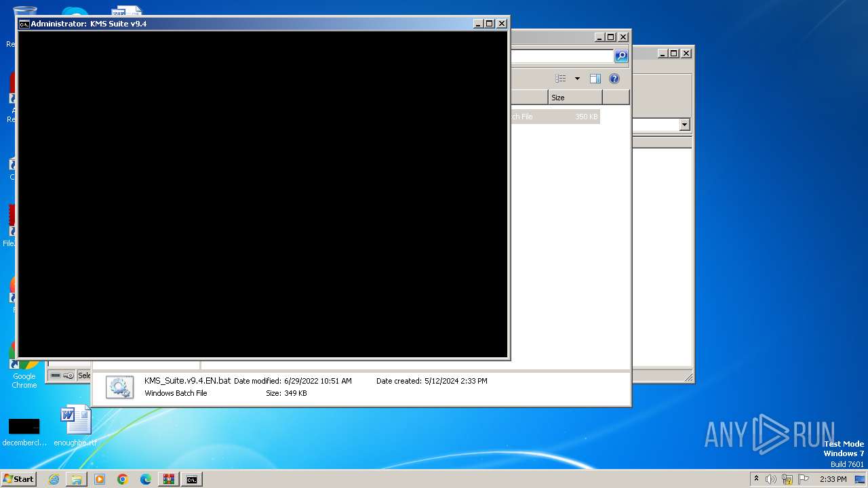Image resolution: width=868 pixels, height=488 pixels.
Task: Minimize the KMS Suite v9.4 console window
Action: [479, 24]
